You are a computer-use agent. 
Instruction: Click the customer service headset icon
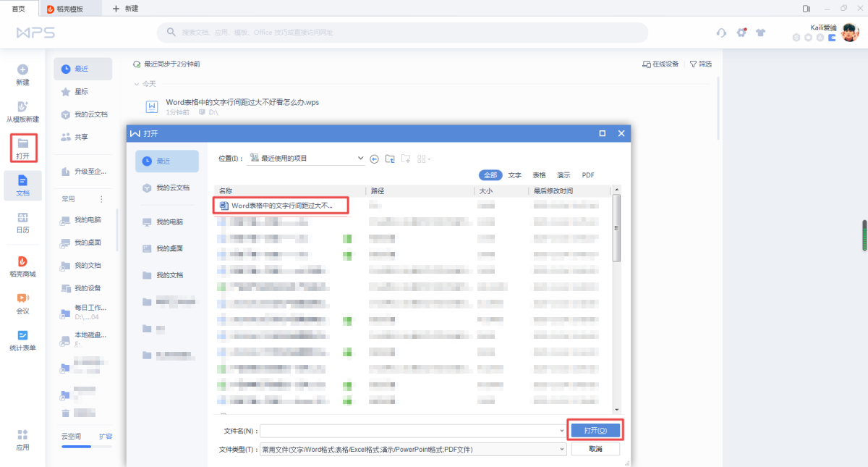[721, 33]
